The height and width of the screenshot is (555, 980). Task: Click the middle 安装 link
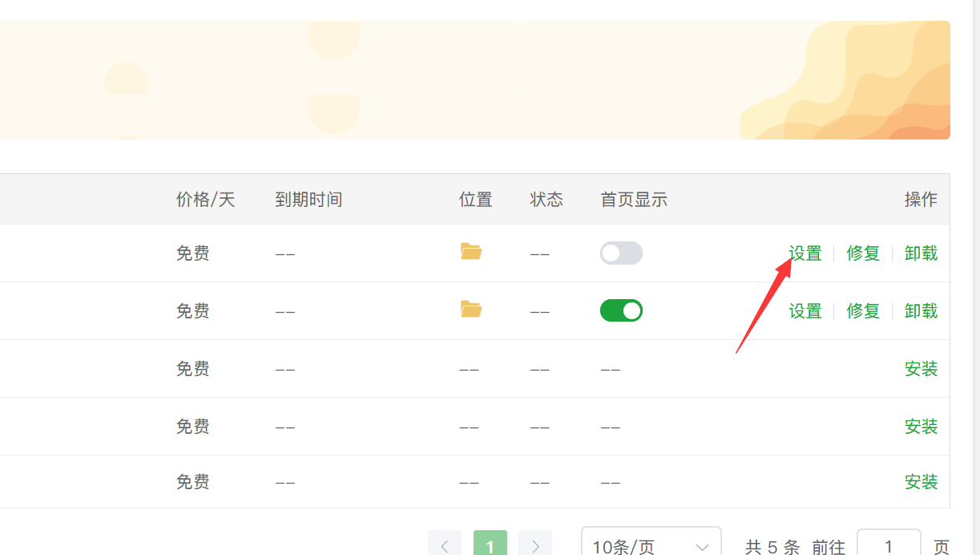[921, 427]
